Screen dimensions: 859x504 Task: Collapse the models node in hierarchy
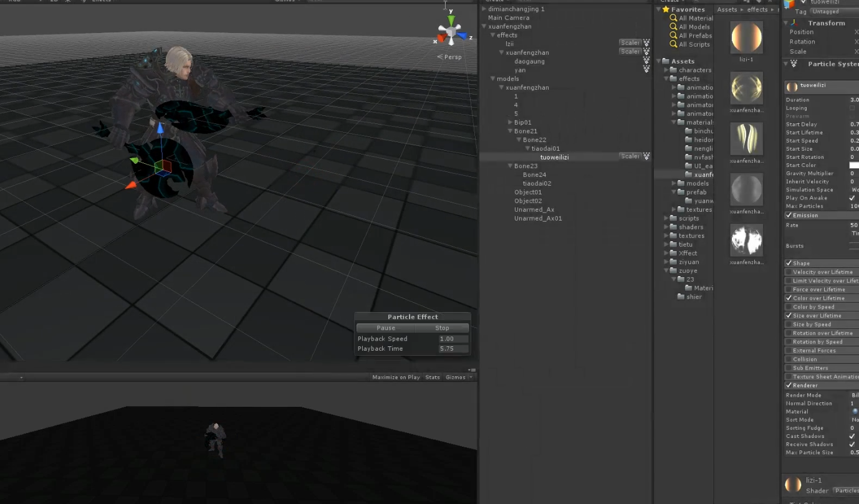[x=492, y=78]
